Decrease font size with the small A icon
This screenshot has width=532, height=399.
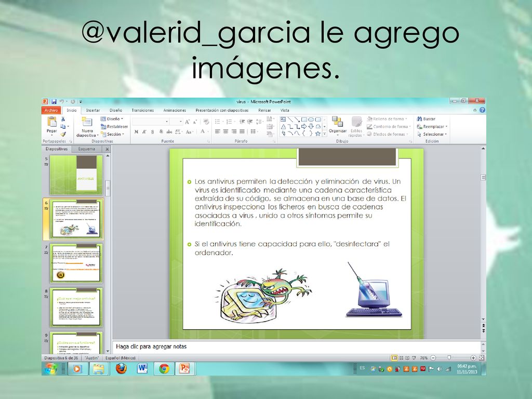[x=195, y=122]
